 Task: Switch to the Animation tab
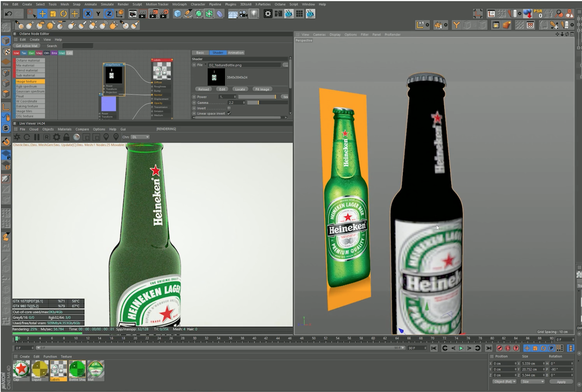(235, 53)
